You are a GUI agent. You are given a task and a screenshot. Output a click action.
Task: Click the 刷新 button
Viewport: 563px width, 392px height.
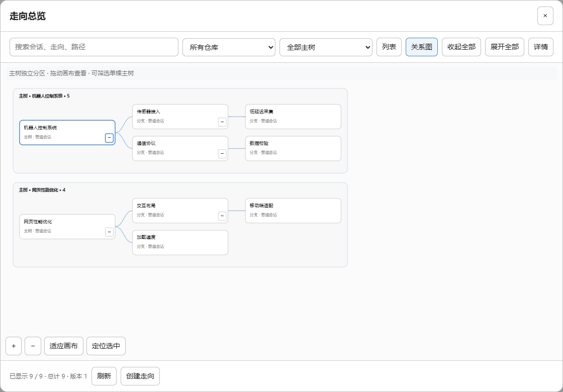(104, 376)
